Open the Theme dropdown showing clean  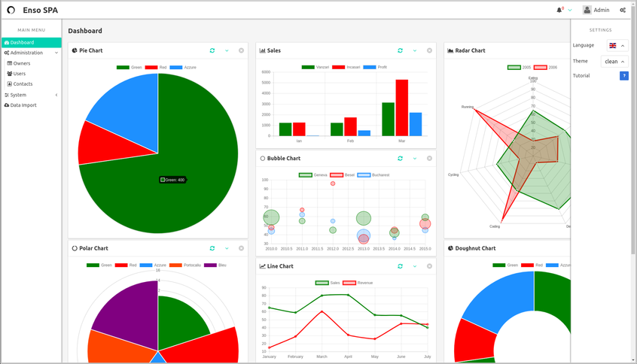[614, 61]
